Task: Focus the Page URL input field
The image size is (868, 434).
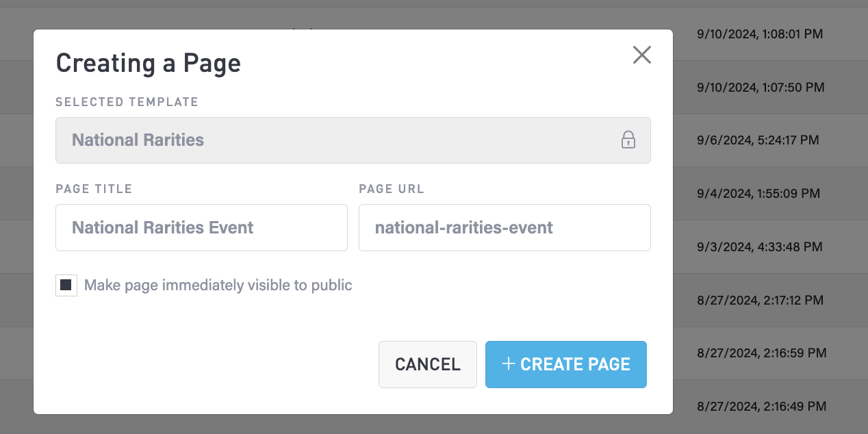Action: 504,228
